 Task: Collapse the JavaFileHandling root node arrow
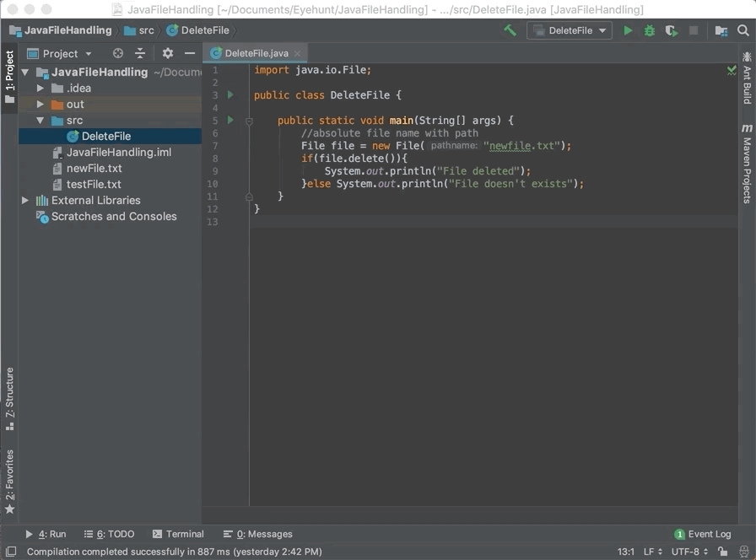(x=25, y=73)
